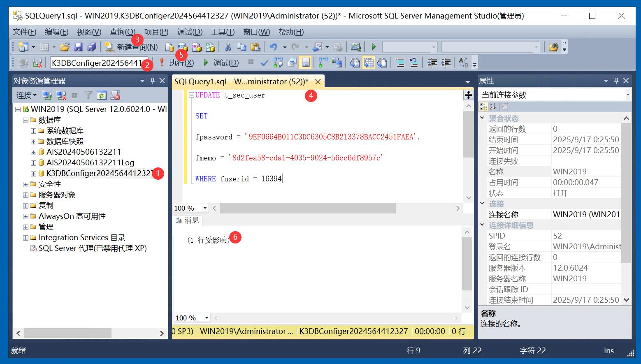Click the Comment out selected lines icon

400,63
